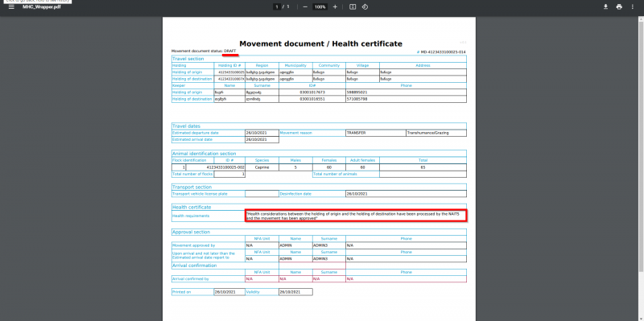Image resolution: width=644 pixels, height=321 pixels.
Task: Click the Health requirements label
Action: [x=191, y=216]
